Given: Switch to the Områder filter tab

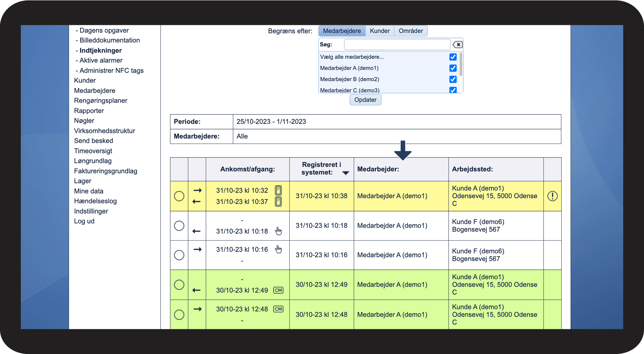Looking at the screenshot, I should [x=411, y=31].
